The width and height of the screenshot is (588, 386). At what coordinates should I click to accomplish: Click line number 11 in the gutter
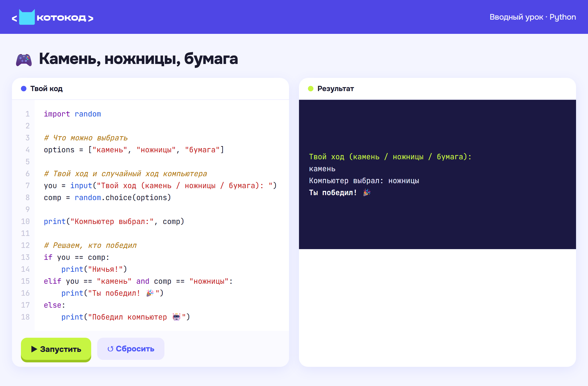click(x=25, y=233)
